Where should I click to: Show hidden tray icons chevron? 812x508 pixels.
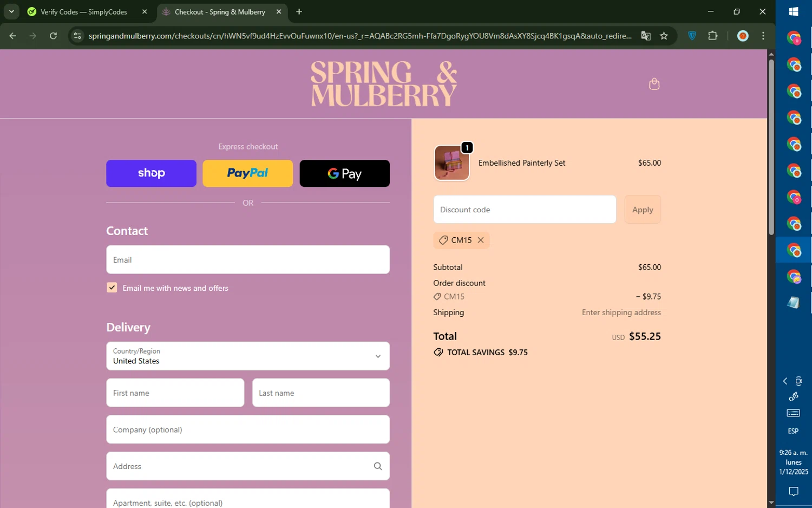coord(785,381)
